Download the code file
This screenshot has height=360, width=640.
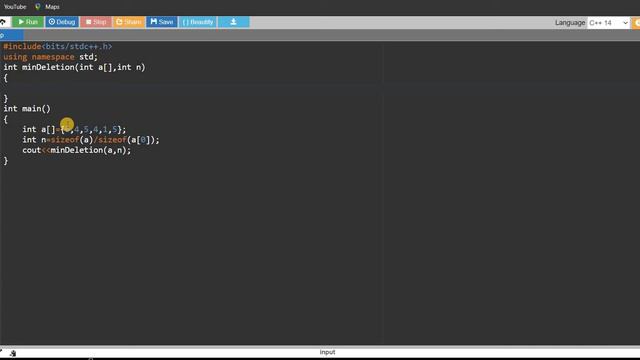[233, 22]
